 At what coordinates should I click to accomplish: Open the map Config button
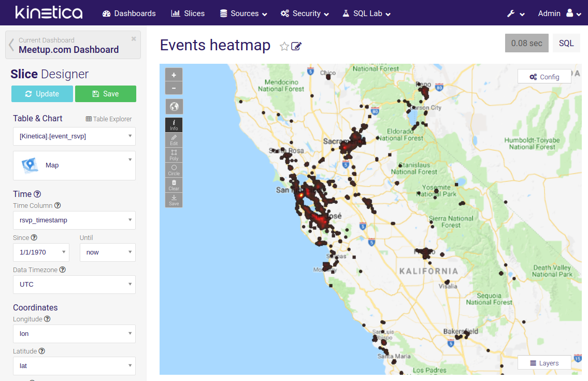544,77
